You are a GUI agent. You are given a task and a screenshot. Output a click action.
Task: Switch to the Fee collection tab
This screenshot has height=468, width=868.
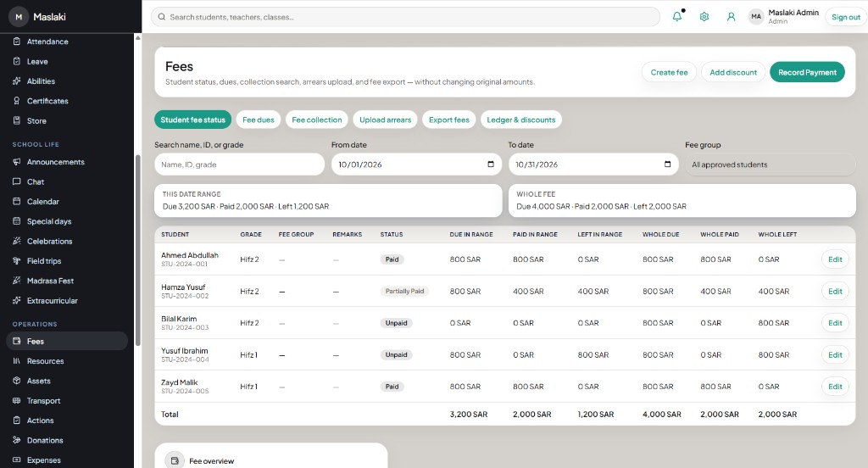click(317, 120)
